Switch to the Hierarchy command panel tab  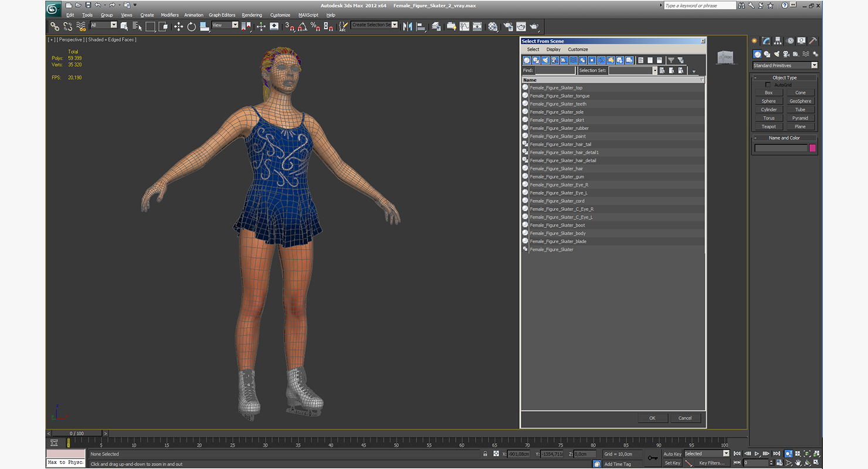click(x=778, y=41)
